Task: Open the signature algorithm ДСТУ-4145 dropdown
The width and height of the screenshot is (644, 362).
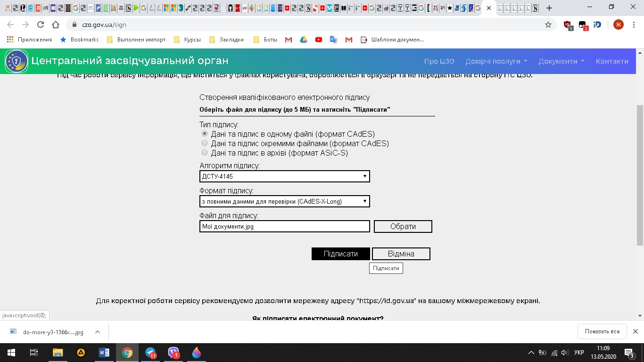Action: 284,176
